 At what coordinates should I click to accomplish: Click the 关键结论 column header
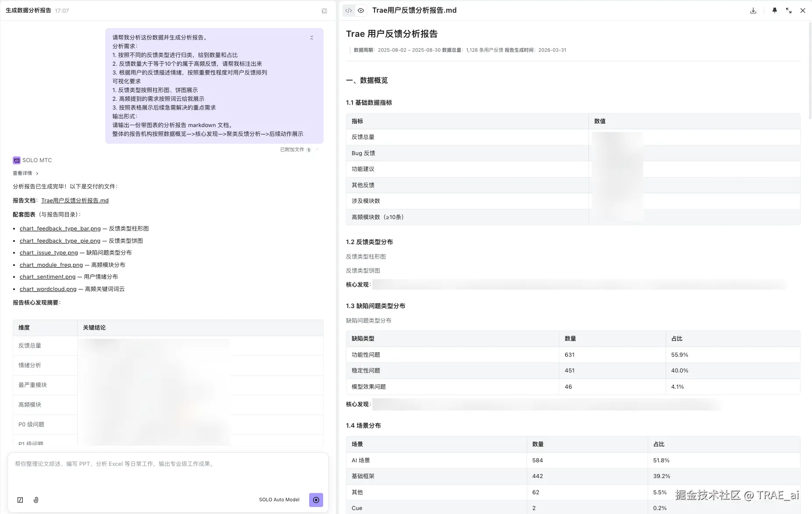[x=200, y=328]
